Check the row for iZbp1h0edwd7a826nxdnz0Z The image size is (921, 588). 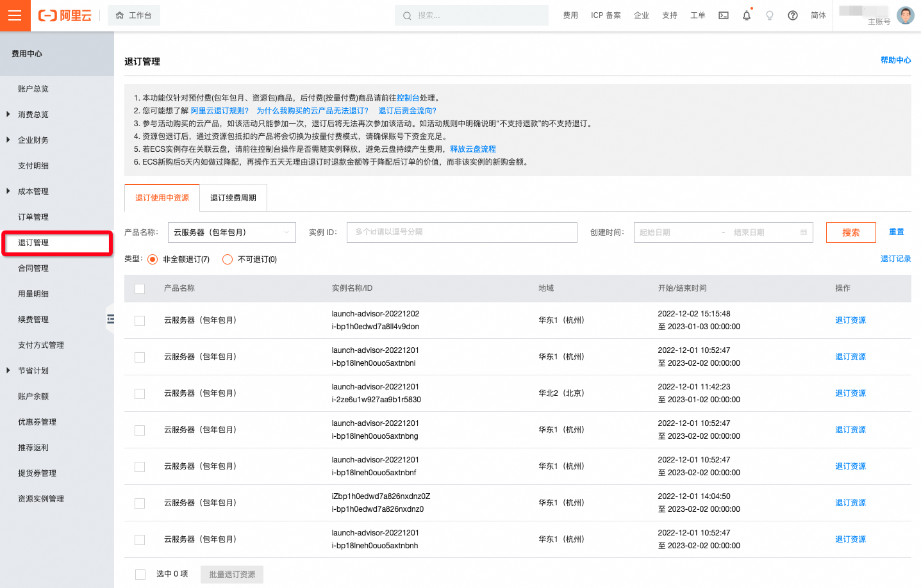140,503
